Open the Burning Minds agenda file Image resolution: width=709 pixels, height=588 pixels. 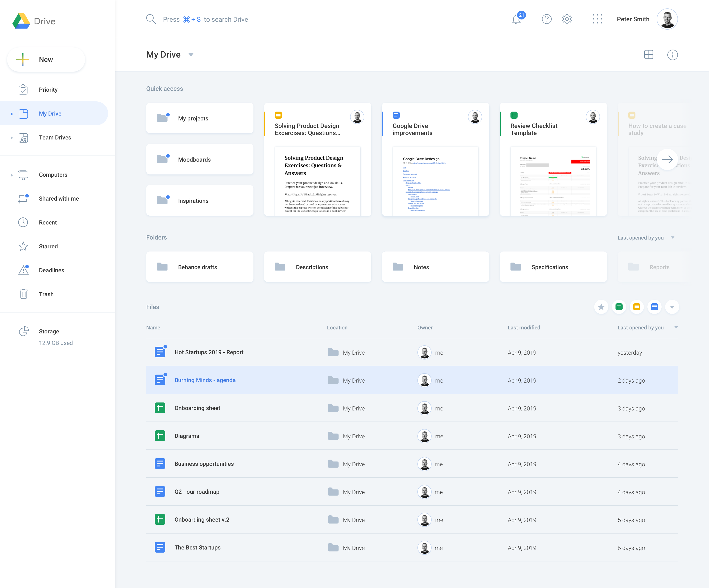205,380
